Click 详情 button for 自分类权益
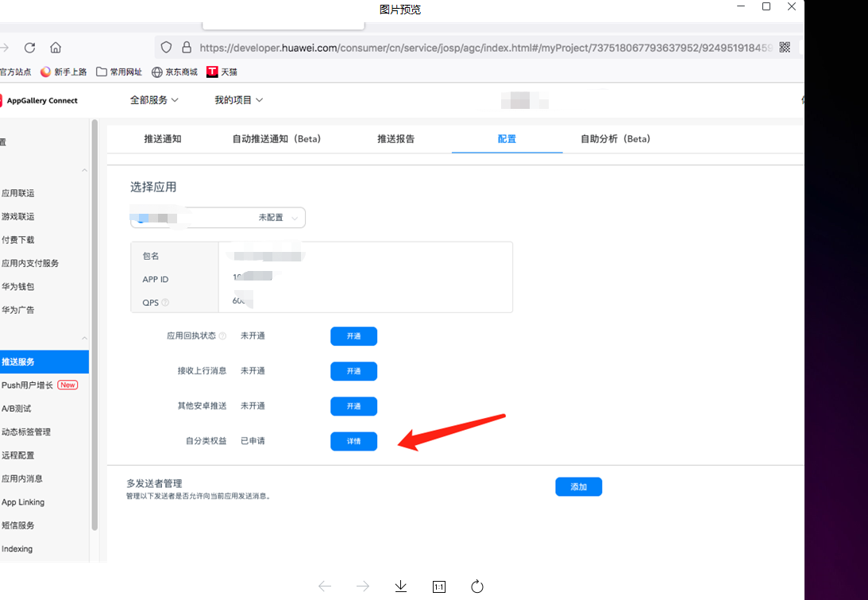Viewport: 868px width, 600px height. 353,441
